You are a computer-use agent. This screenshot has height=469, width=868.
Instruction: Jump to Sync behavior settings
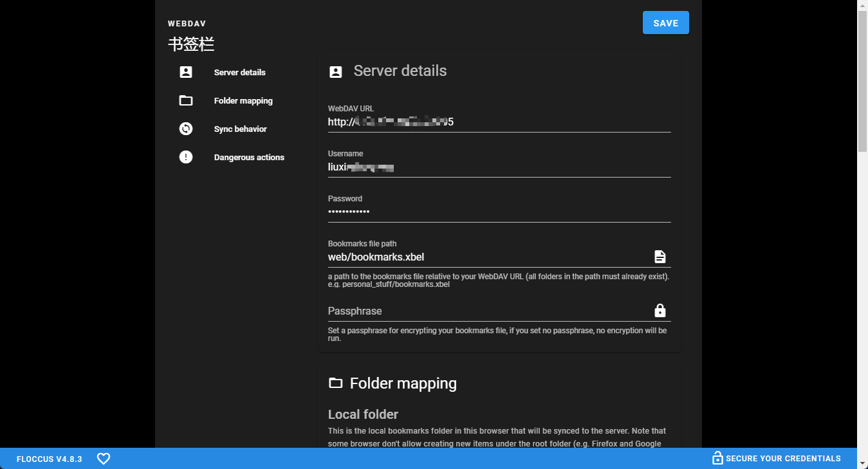pyautogui.click(x=240, y=129)
